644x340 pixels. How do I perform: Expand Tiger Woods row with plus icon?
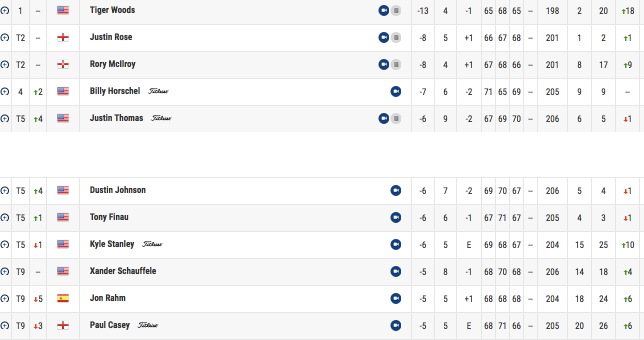click(5, 10)
